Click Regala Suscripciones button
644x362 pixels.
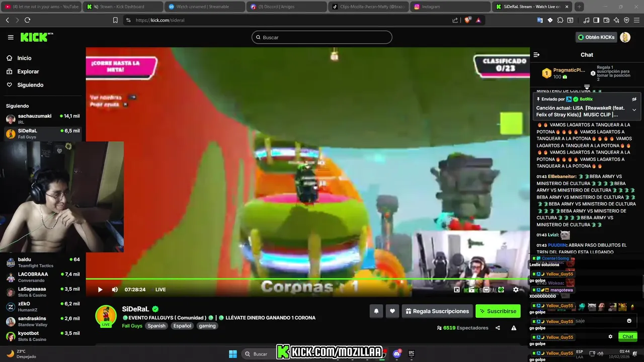[437, 311]
